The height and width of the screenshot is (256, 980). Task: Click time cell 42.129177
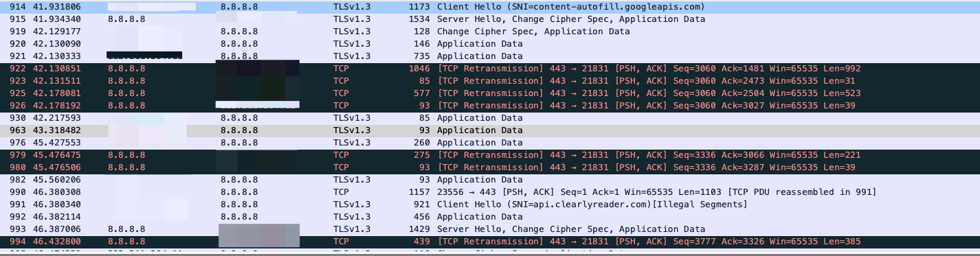pos(57,32)
